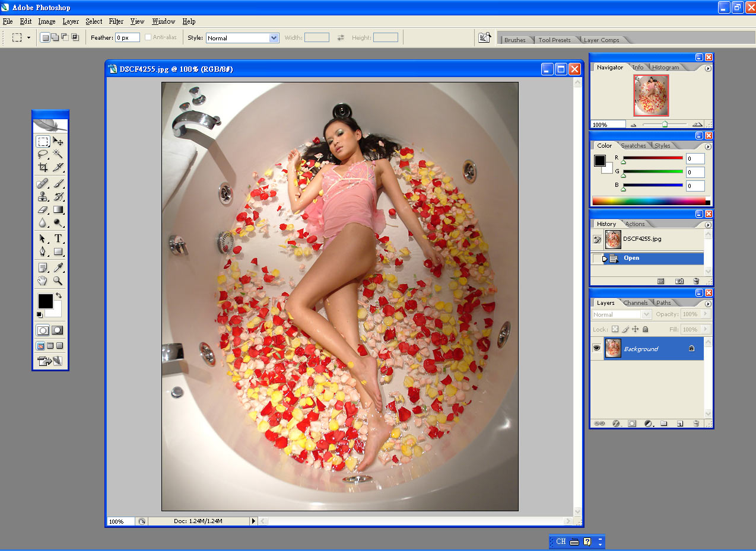Pick the Horizontal Type tool

[x=58, y=238]
